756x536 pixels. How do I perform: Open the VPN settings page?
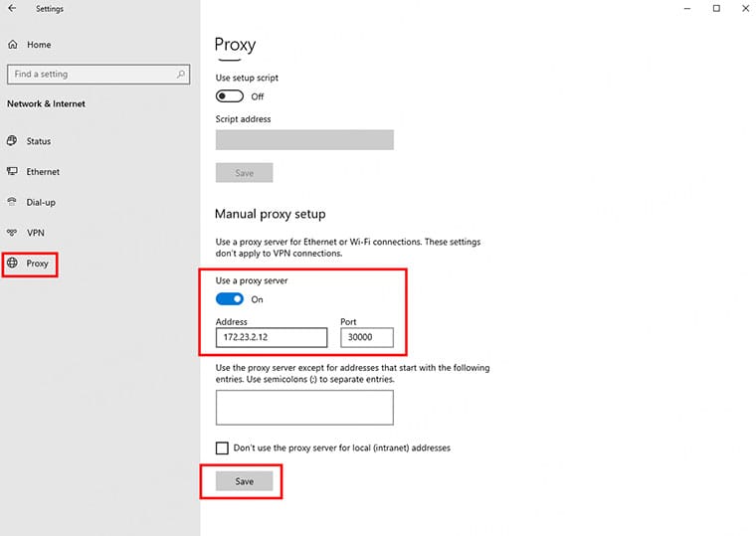(36, 233)
